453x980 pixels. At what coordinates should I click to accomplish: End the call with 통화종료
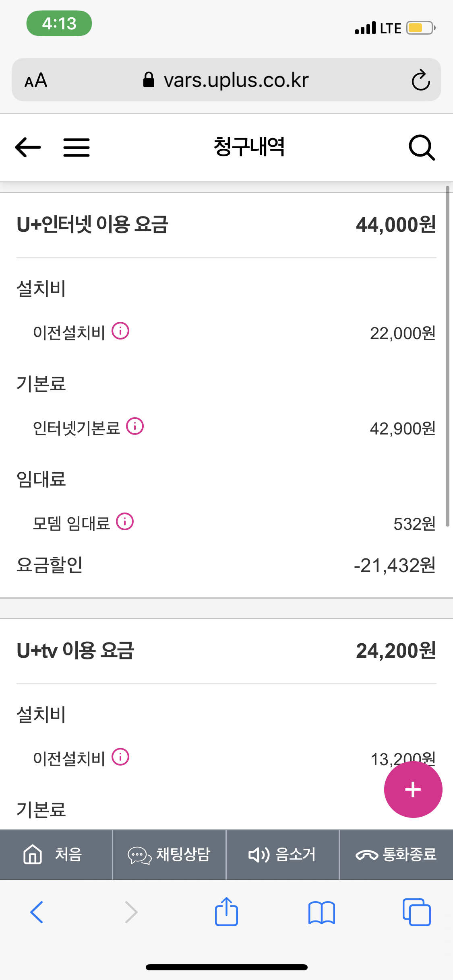pos(396,854)
